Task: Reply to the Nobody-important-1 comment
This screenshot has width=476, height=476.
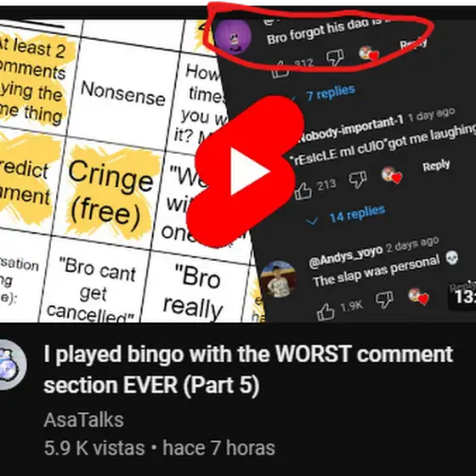Action: pyautogui.click(x=436, y=166)
